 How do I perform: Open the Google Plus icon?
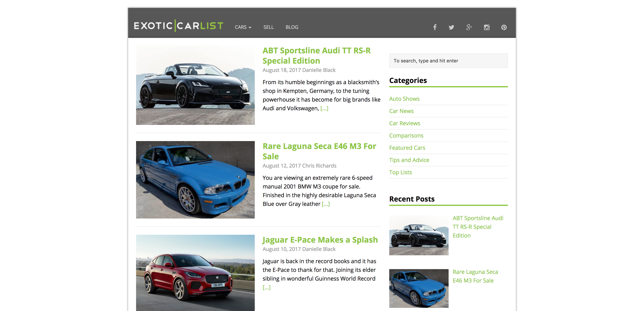coord(469,27)
